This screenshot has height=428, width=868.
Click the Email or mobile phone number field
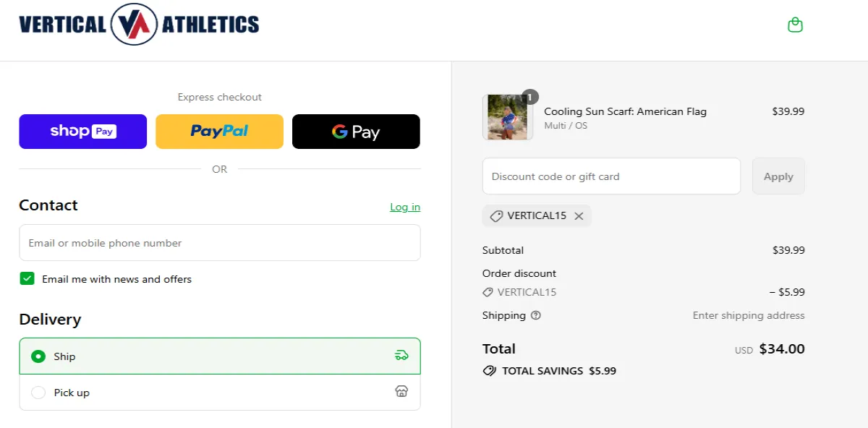pos(219,242)
